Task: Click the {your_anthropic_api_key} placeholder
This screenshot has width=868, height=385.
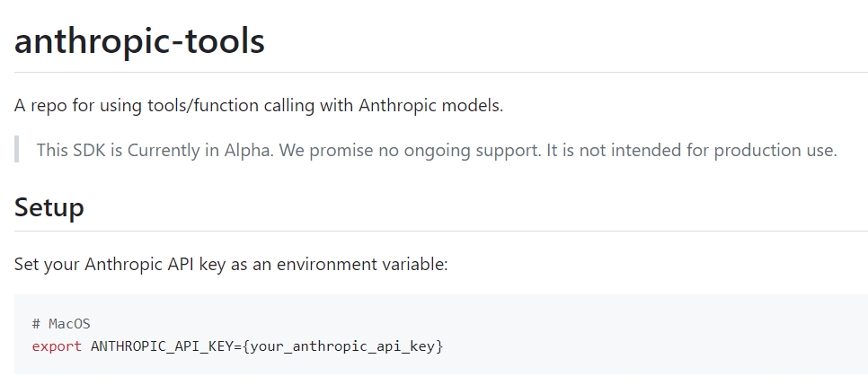Action: [x=341, y=346]
